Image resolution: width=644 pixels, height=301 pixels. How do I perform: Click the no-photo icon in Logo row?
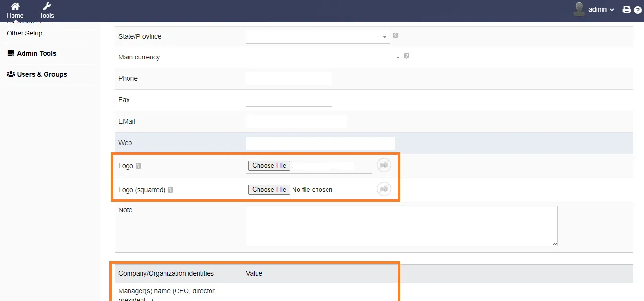(384, 165)
